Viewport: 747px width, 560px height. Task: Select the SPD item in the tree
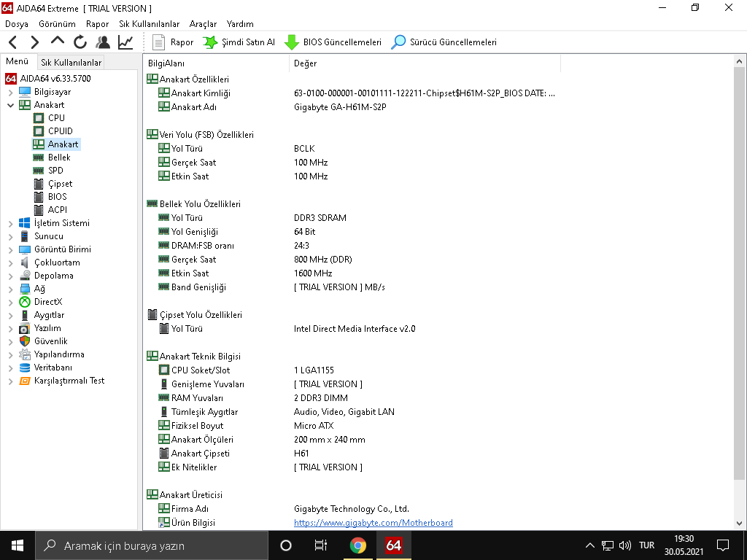[55, 171]
